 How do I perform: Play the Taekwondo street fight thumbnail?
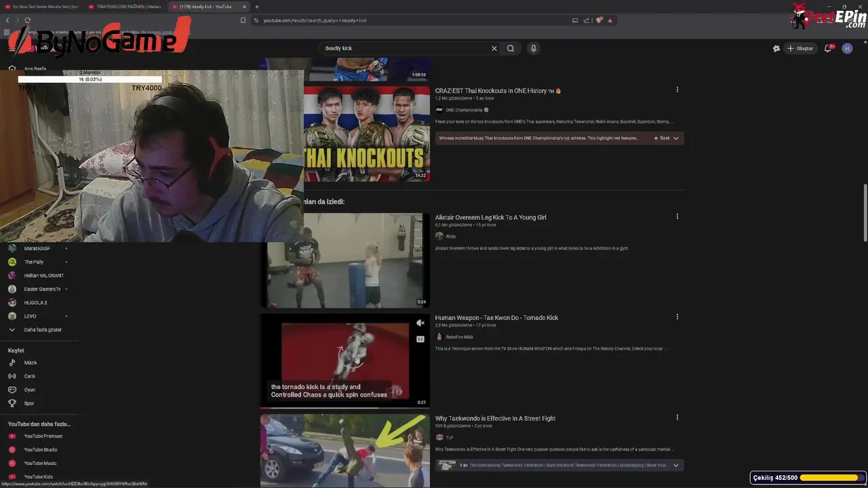point(344,451)
